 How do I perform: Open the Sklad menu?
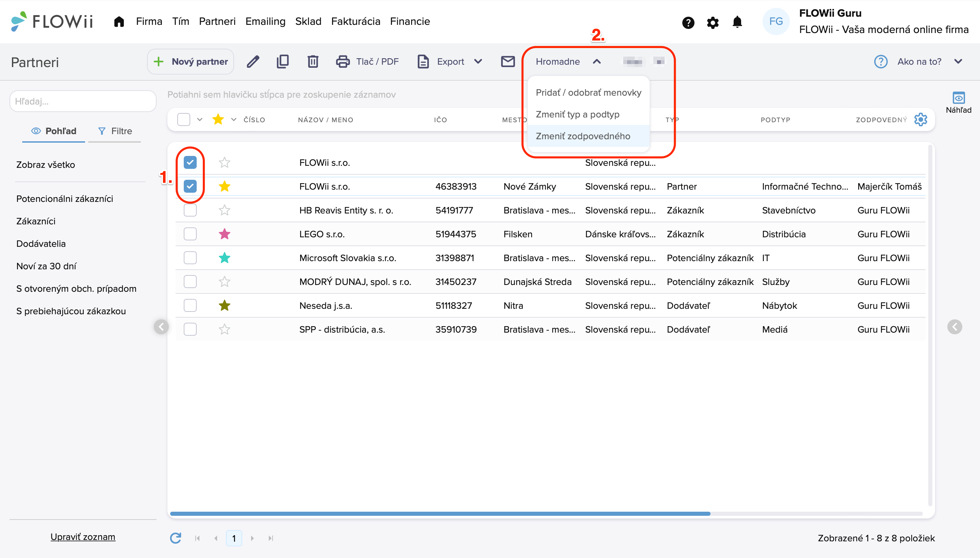[308, 21]
